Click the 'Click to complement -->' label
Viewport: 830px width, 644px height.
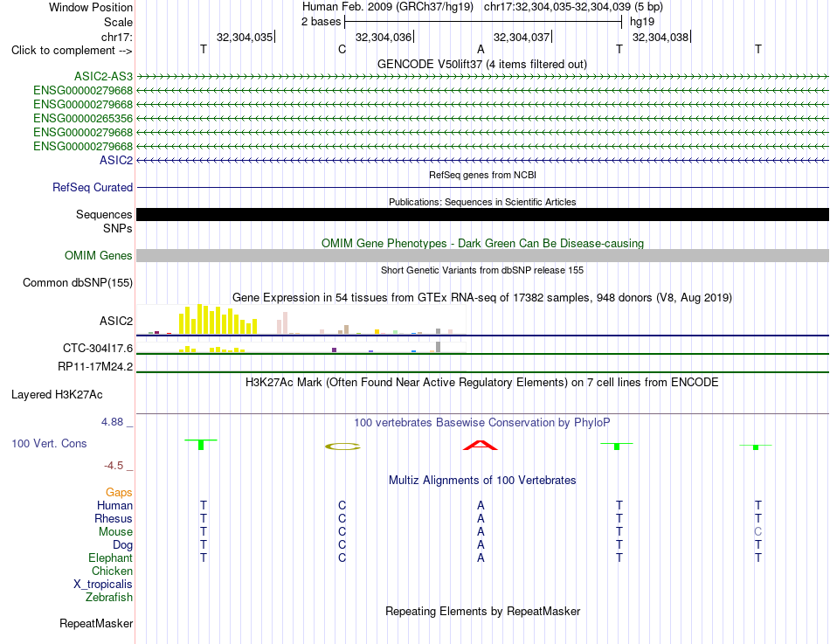pyautogui.click(x=72, y=51)
